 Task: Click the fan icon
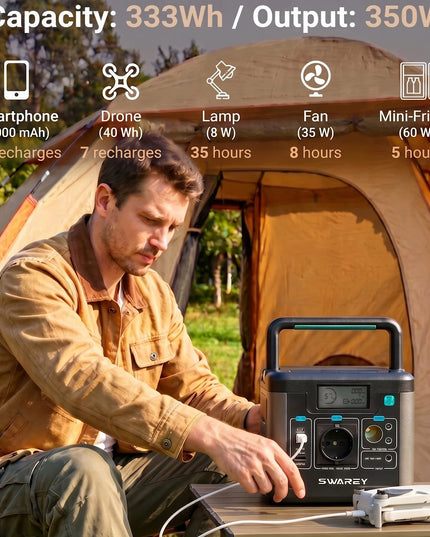pos(316,79)
